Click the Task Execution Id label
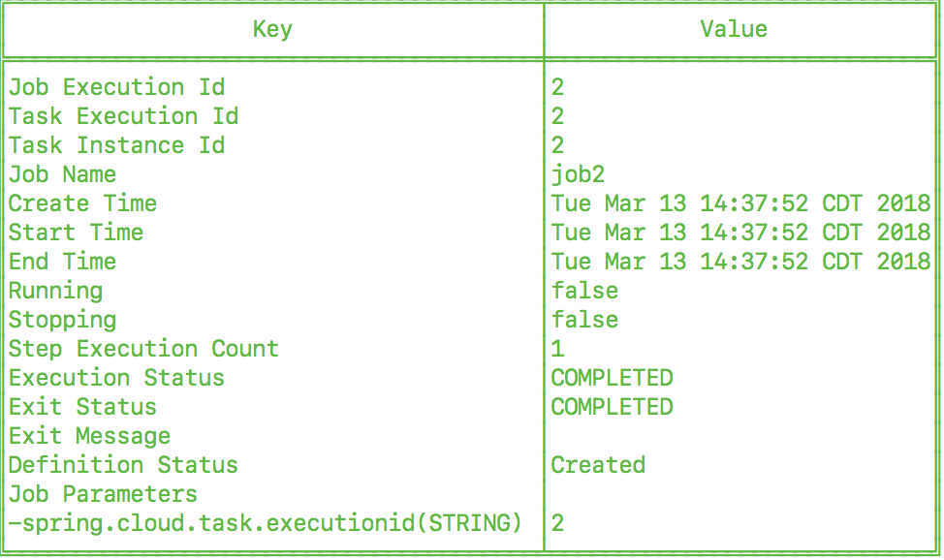 coord(123,116)
